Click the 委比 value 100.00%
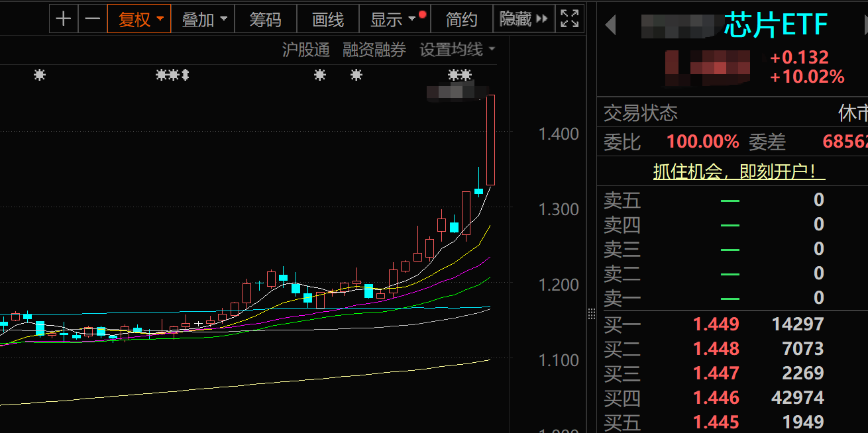 [x=702, y=142]
